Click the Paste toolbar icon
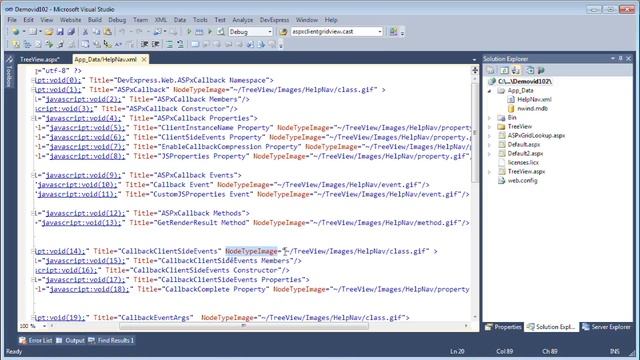The height and width of the screenshot is (360, 640). [x=107, y=31]
